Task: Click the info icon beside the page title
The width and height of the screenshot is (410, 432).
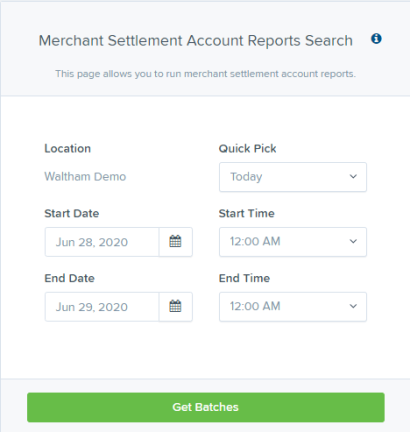Action: [x=376, y=39]
